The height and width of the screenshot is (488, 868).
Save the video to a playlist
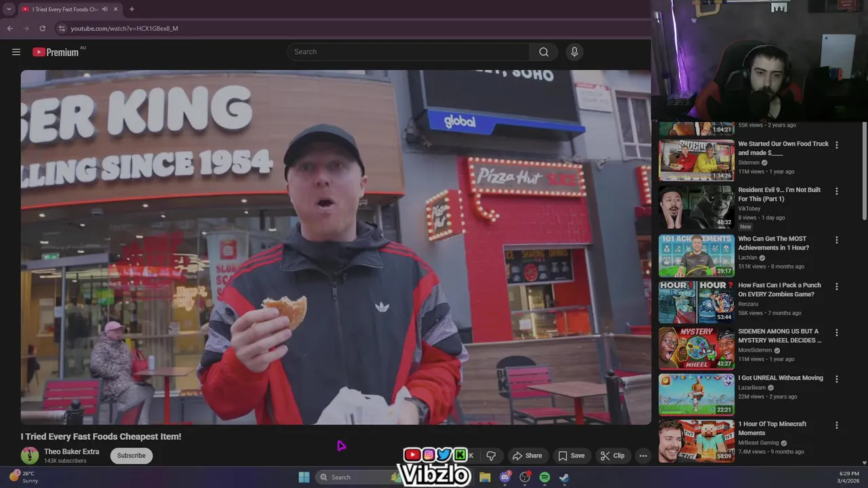(x=571, y=455)
